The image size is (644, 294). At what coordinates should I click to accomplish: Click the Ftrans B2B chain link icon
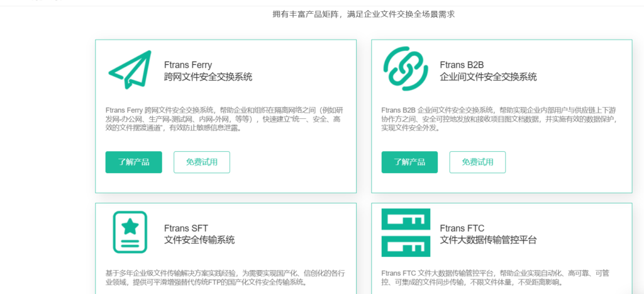(406, 69)
